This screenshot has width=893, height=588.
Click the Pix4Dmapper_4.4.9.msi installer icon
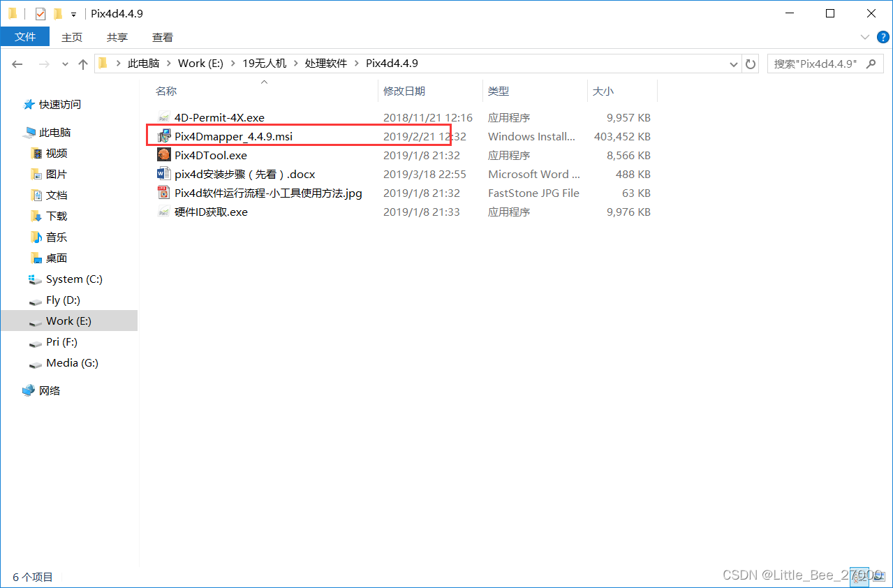(164, 136)
